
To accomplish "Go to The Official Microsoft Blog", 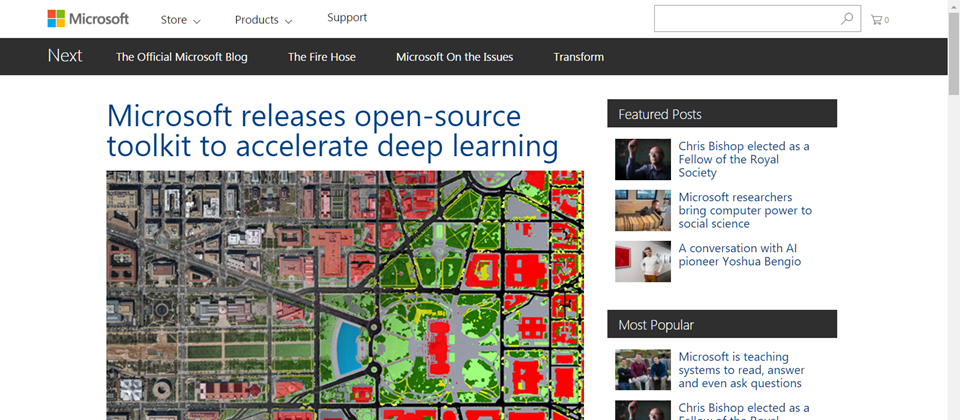I will 182,57.
